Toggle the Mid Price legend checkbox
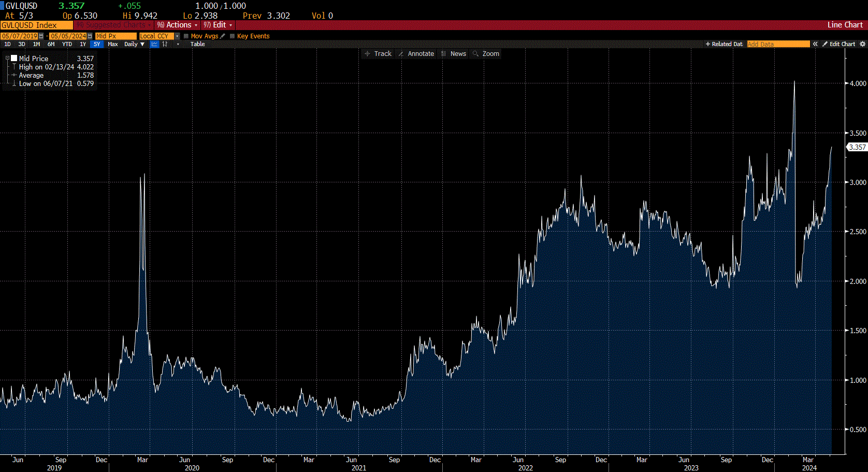The height and width of the screenshot is (472, 868). tap(14, 58)
